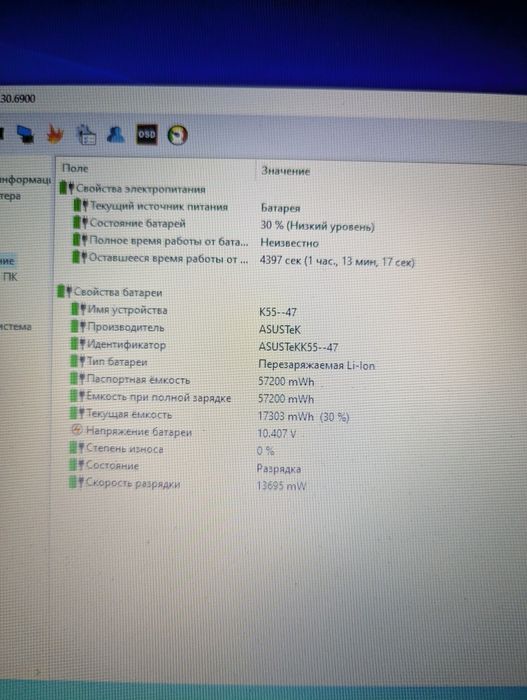527x700 pixels.
Task: Click the full charge value 57200 mWh
Action: coord(286,399)
